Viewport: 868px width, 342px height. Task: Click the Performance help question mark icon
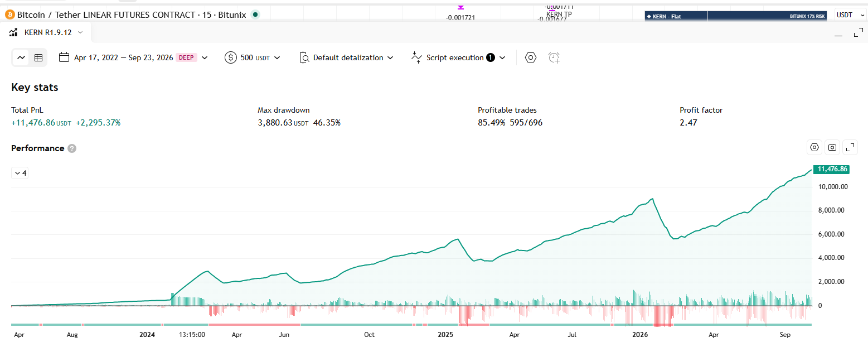(72, 148)
